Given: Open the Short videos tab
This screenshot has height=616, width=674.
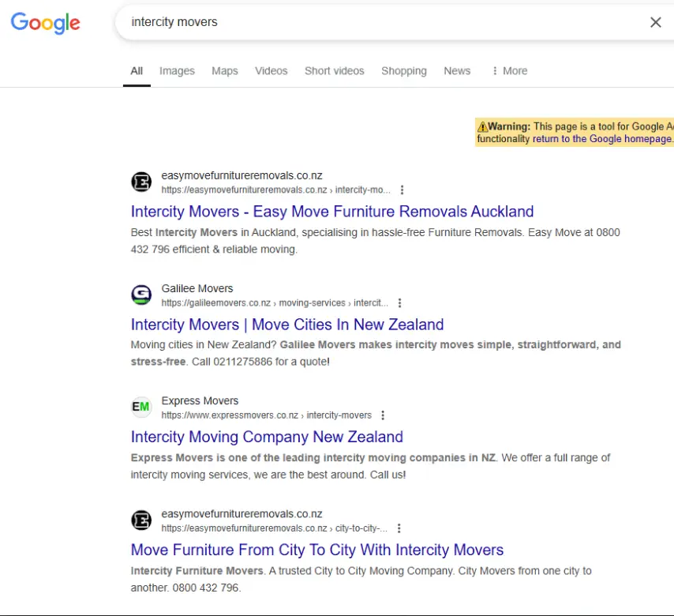Looking at the screenshot, I should [x=335, y=71].
